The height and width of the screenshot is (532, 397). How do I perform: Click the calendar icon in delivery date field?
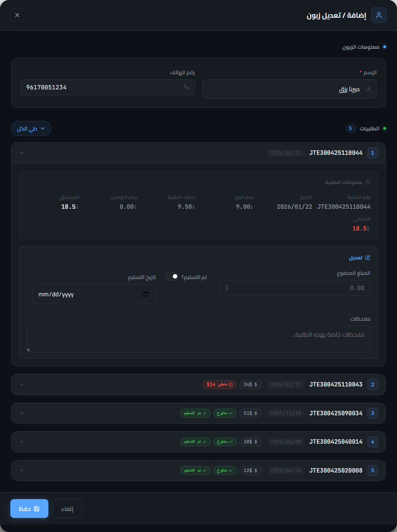[x=146, y=294]
